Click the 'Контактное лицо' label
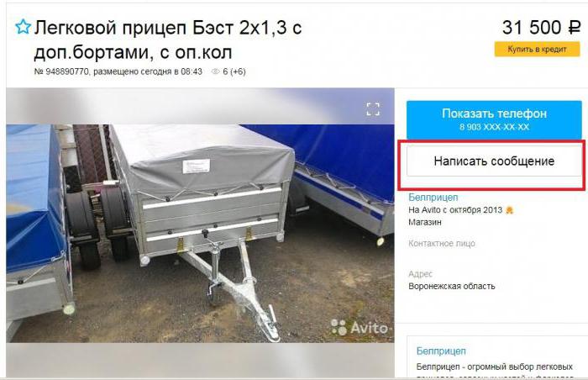The width and height of the screenshot is (588, 380). (x=442, y=243)
